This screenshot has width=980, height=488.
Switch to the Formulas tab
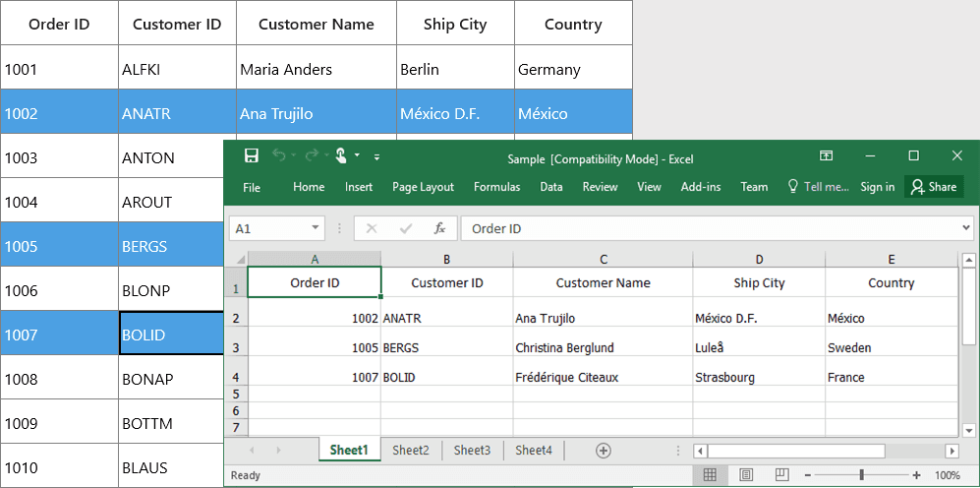click(x=496, y=186)
